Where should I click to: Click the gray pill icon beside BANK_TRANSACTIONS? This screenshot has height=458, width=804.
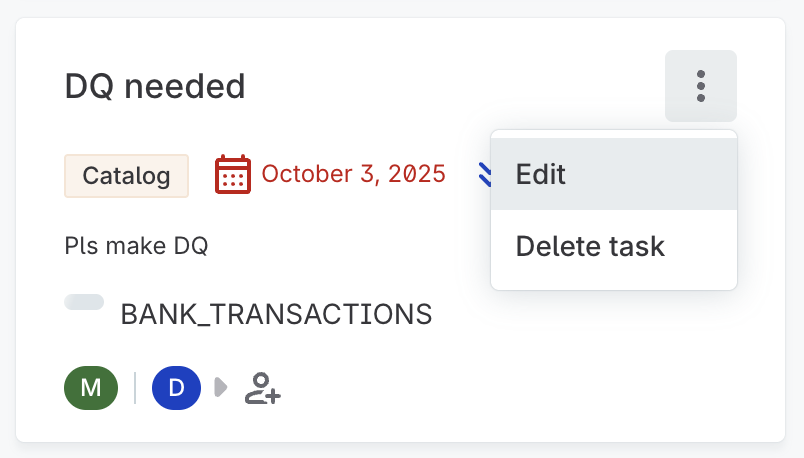[x=84, y=302]
